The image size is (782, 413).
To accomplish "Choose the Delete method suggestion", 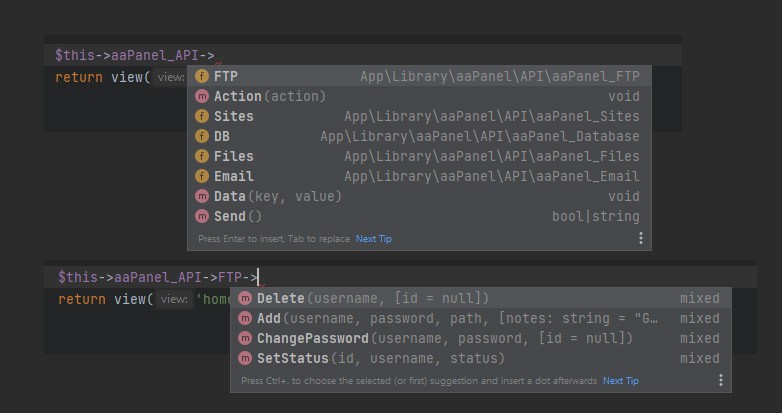I will 481,298.
